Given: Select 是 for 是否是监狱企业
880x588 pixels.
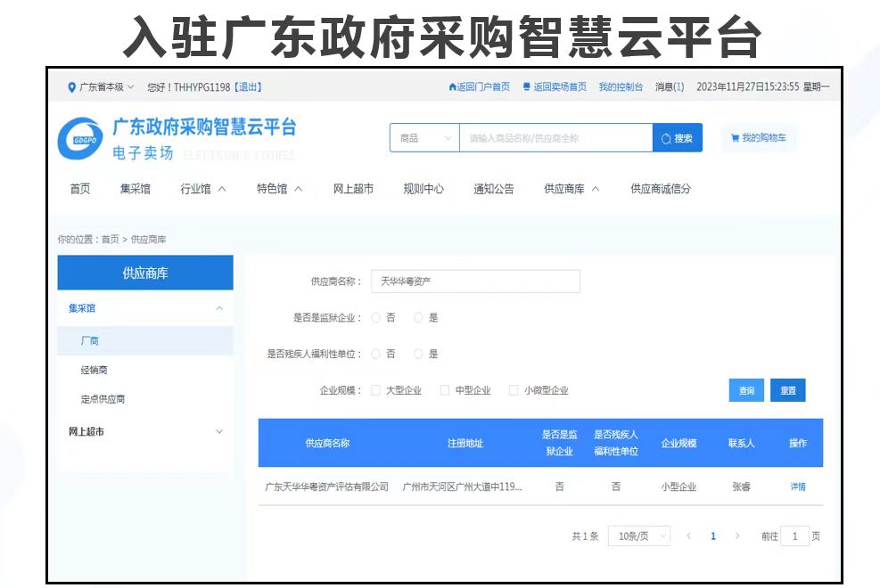Looking at the screenshot, I should [x=418, y=318].
